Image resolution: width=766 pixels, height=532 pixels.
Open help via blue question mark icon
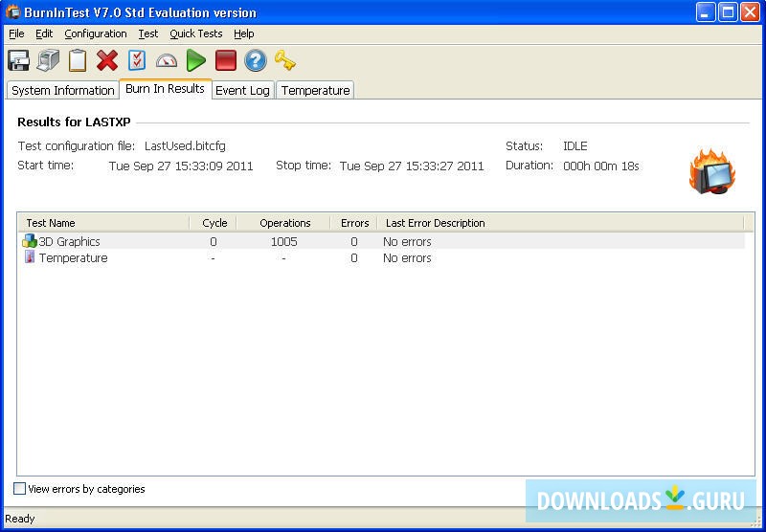pyautogui.click(x=256, y=61)
